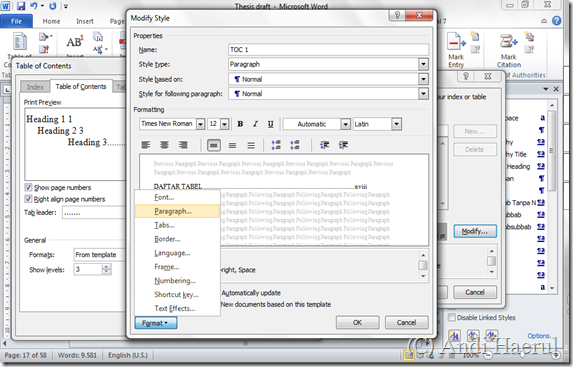The width and height of the screenshot is (573, 367).
Task: Apply align left paragraph formatting
Action: pos(146,145)
